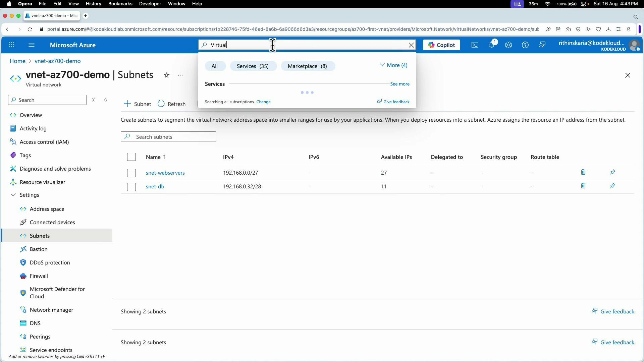The width and height of the screenshot is (644, 362).
Task: Check the snet-webservers row checkbox
Action: point(131,173)
